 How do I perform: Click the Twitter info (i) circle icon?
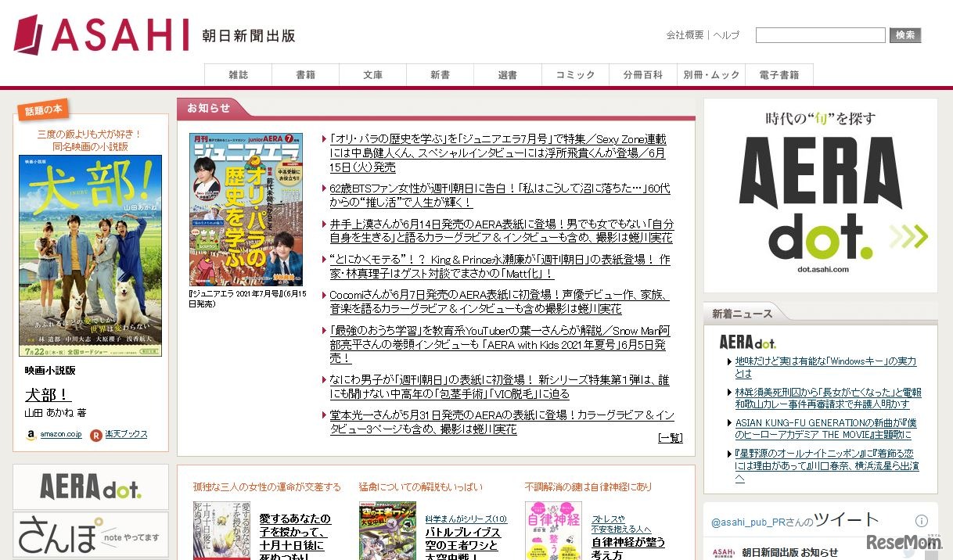[x=922, y=519]
